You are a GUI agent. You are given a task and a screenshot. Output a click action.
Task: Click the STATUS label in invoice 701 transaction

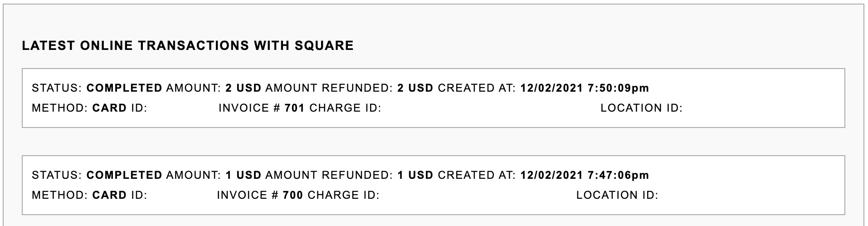point(57,88)
